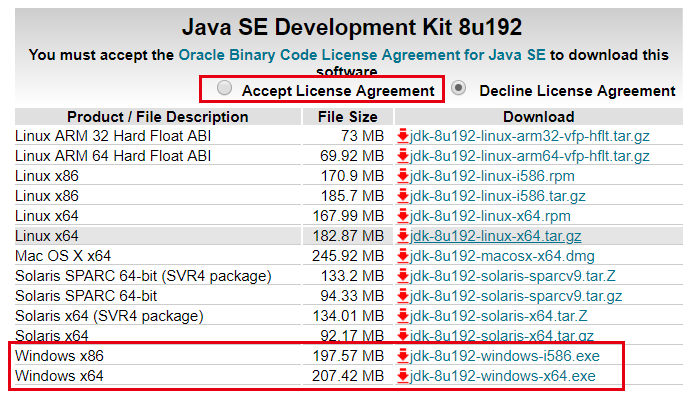Click download arrow for windows-i586.exe
Image resolution: width=693 pixels, height=404 pixels.
coord(403,355)
